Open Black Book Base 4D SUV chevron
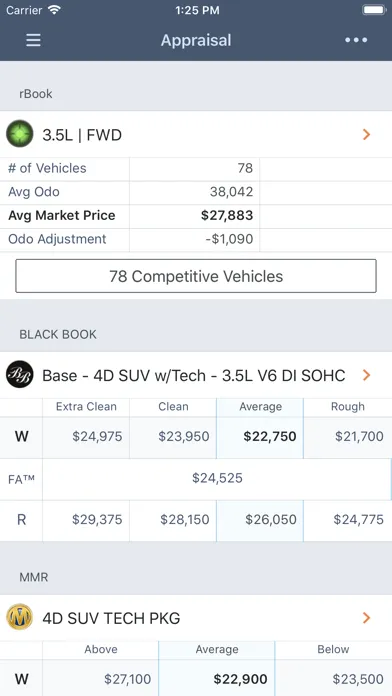The height and width of the screenshot is (696, 392). tap(366, 376)
